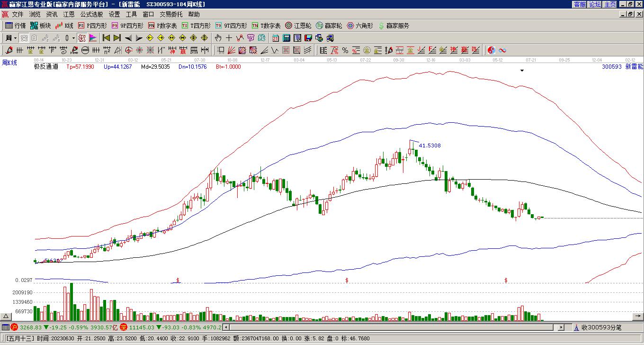The height and width of the screenshot is (345, 644).
Task: Open the 浏览 menu
Action: click(35, 15)
